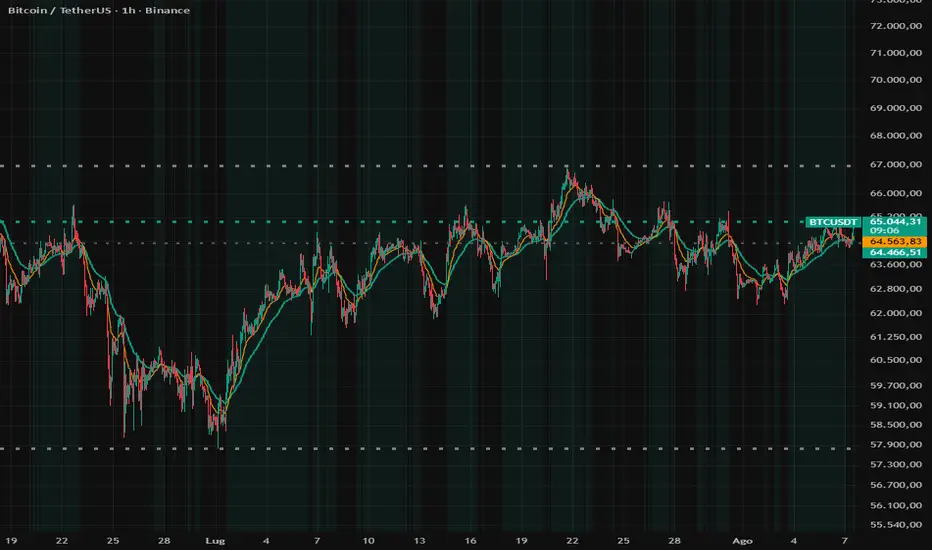This screenshot has height=550, width=932.
Task: Click date label 16 on the time axis
Action: [x=471, y=540]
